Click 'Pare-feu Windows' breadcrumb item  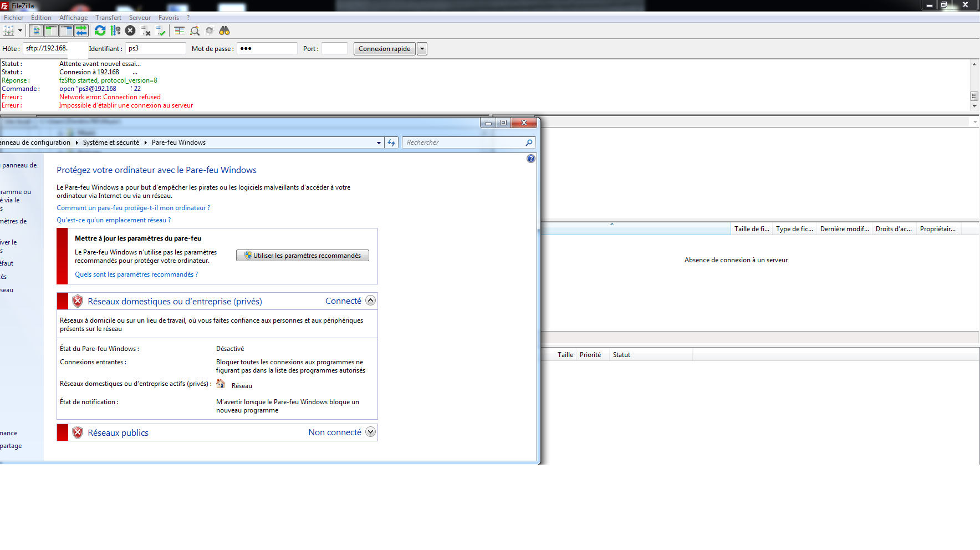(178, 142)
